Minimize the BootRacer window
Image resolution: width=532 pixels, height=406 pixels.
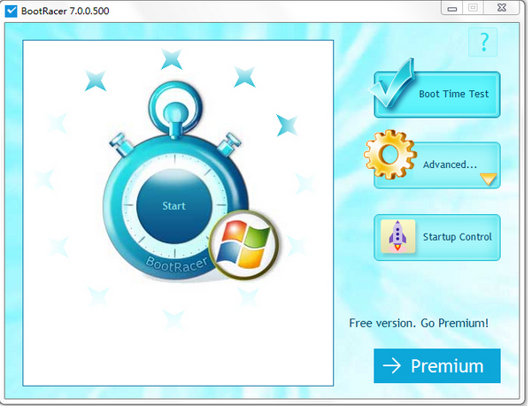[452, 8]
